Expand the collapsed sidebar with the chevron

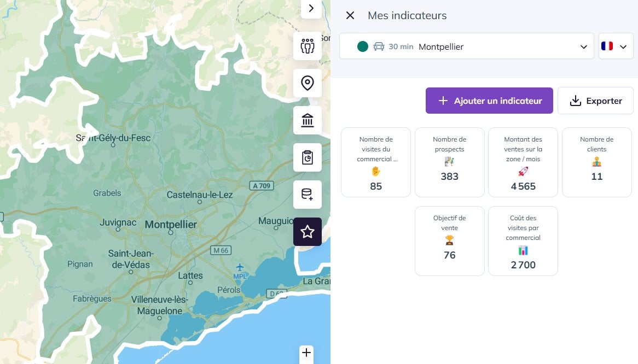pos(311,9)
